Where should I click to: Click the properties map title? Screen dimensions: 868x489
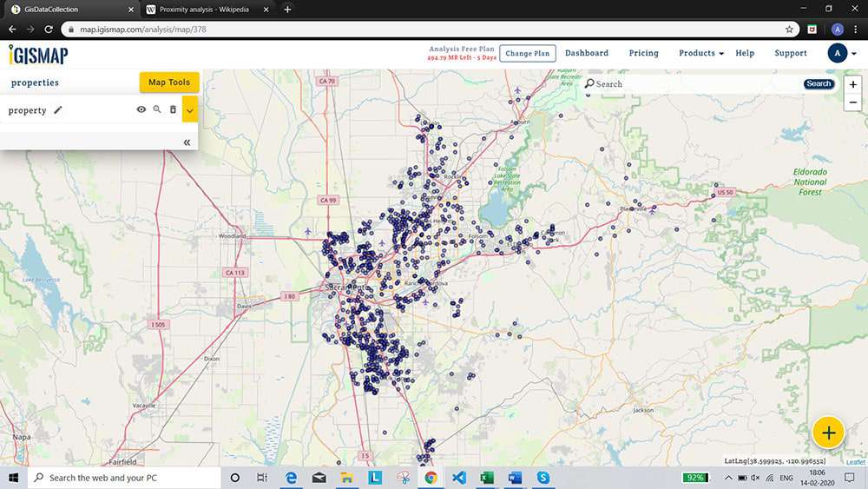coord(35,83)
